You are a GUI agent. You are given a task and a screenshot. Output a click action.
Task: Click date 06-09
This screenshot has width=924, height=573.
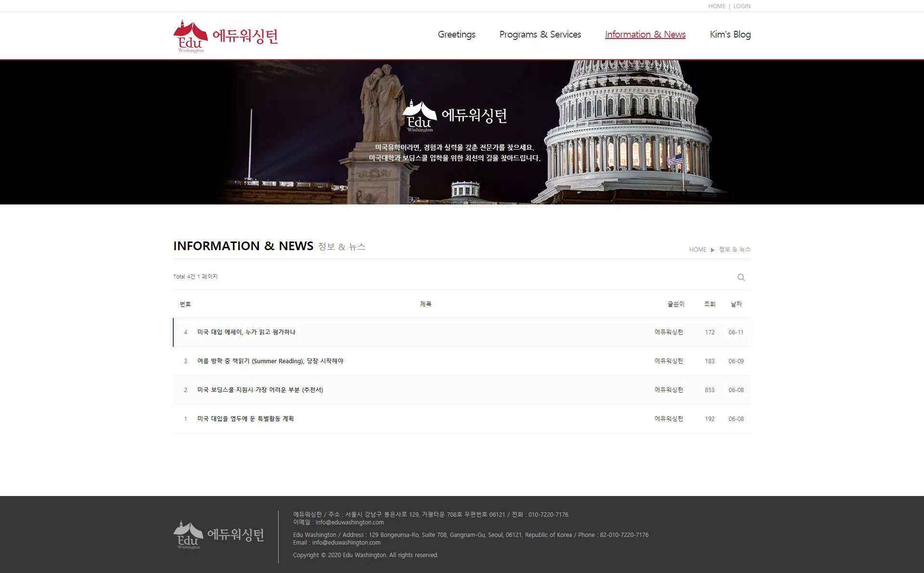click(x=736, y=361)
